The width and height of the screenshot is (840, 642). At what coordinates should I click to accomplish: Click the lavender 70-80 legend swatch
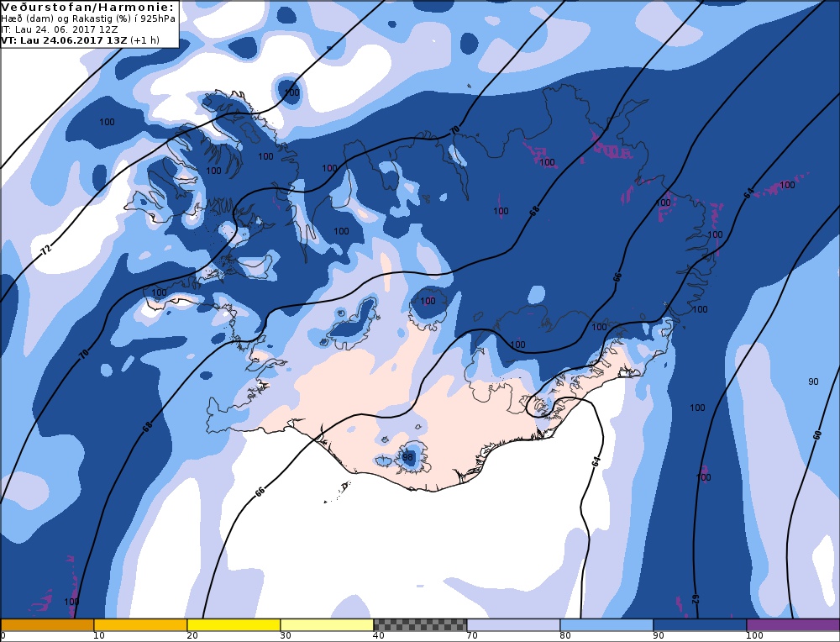pyautogui.click(x=513, y=625)
